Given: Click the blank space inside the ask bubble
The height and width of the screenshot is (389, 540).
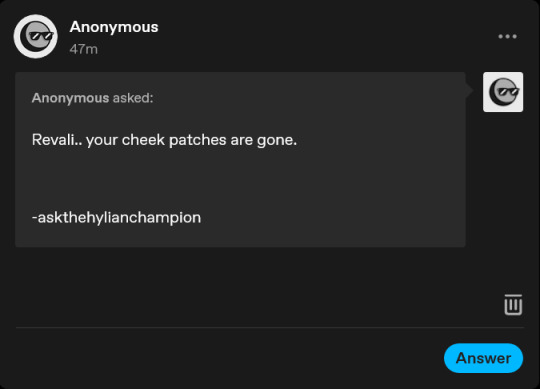Looking at the screenshot, I should click(241, 179).
